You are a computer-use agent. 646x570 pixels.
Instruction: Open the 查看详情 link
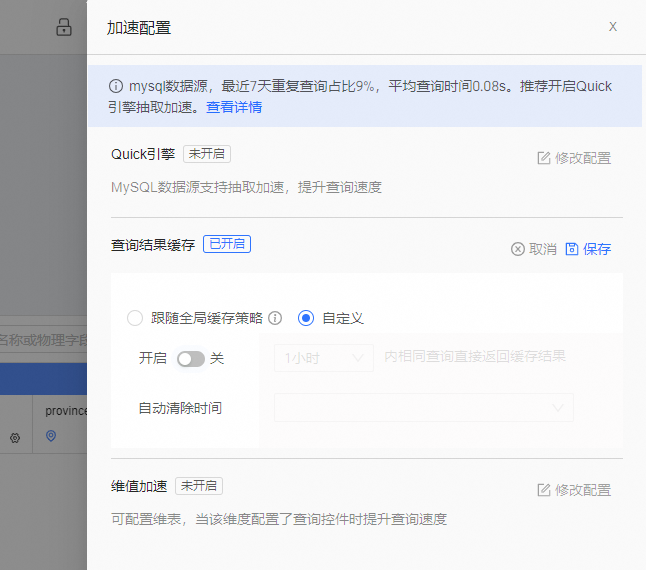(234, 107)
